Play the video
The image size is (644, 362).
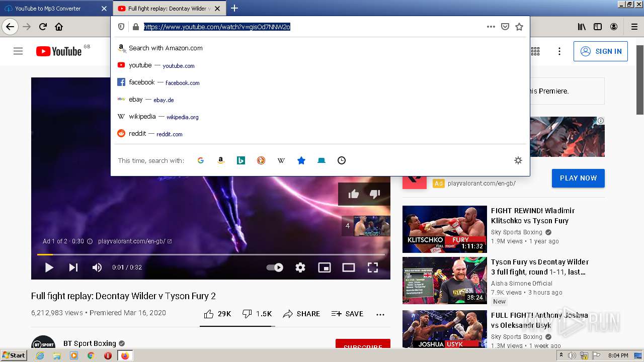[49, 267]
